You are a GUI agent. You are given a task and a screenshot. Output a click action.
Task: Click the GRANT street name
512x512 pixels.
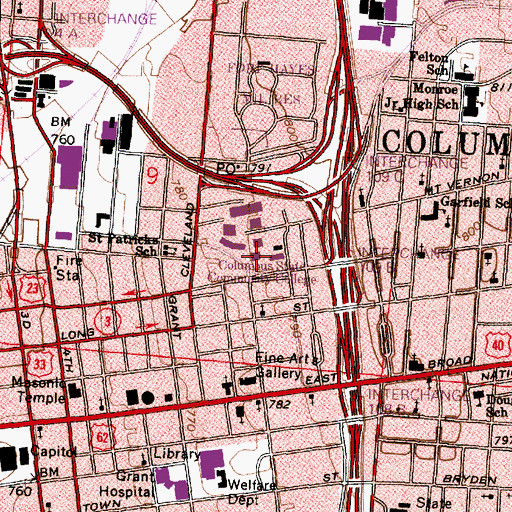tap(175, 317)
